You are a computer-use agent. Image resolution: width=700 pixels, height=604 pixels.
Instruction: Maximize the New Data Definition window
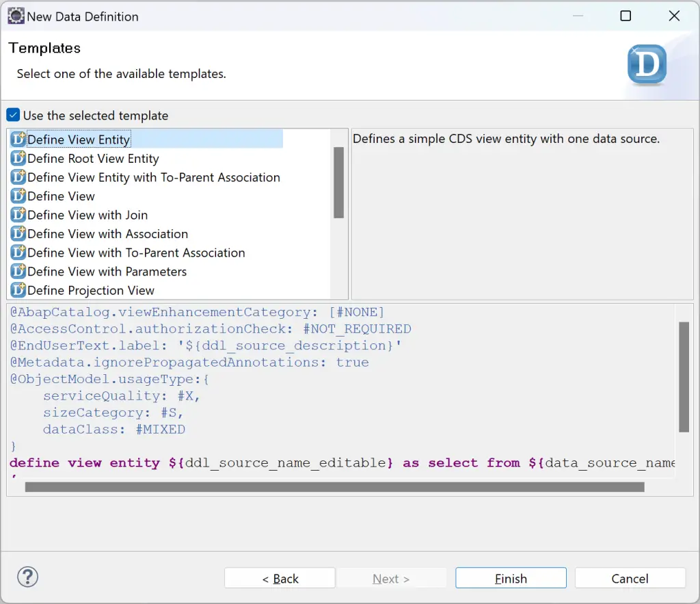pyautogui.click(x=625, y=16)
